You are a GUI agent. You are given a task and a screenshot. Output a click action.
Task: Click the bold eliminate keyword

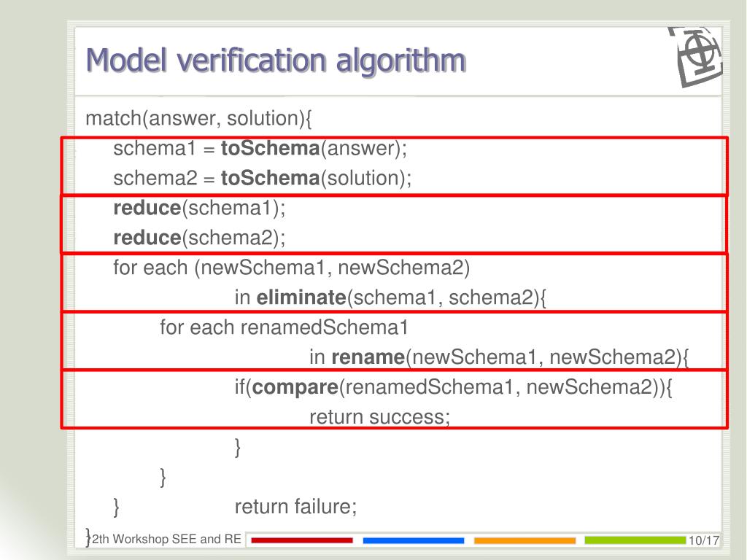click(301, 297)
